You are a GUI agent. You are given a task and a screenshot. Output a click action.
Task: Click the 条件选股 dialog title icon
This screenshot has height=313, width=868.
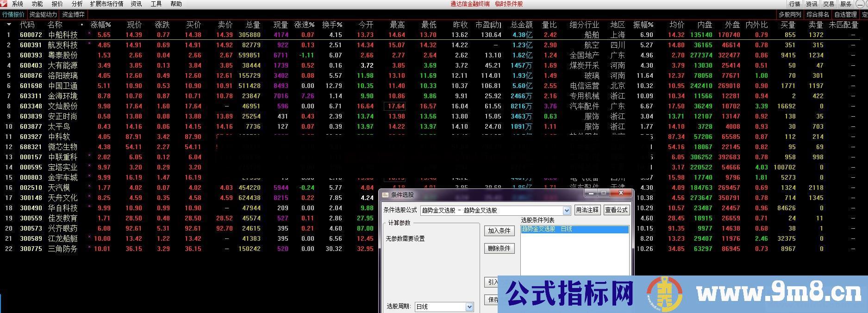click(385, 195)
